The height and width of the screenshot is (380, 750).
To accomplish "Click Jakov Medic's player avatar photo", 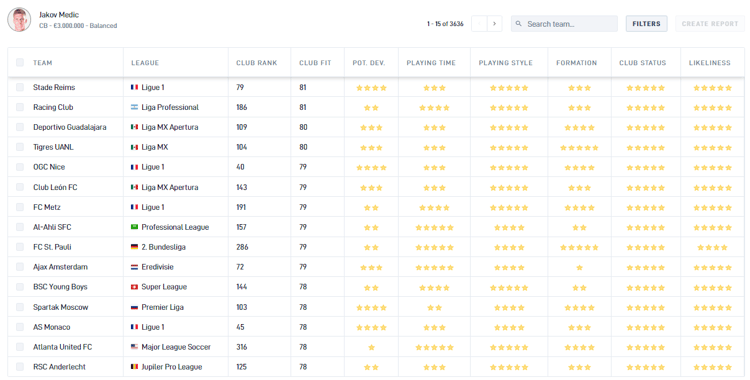I will 19,20.
